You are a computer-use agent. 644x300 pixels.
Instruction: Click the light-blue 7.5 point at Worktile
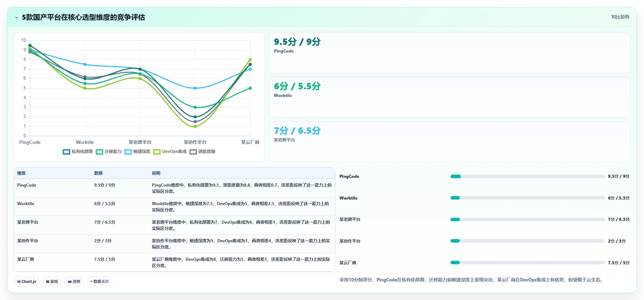[85, 64]
